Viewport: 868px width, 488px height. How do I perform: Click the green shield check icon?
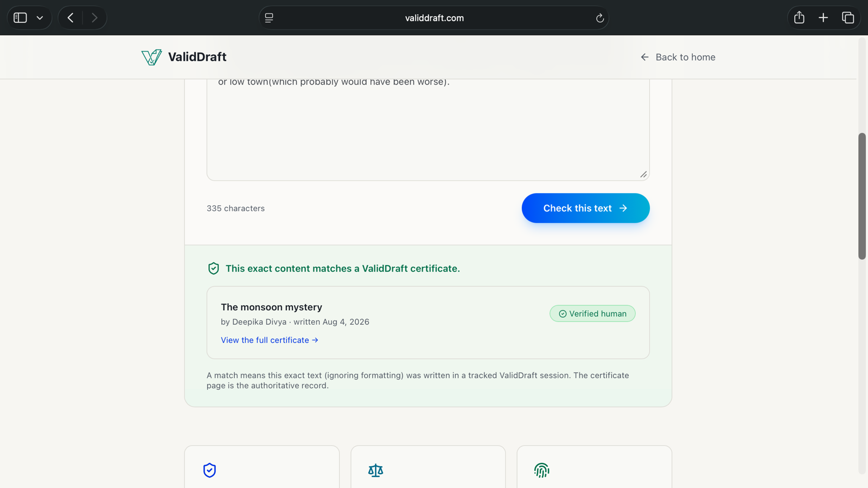coord(214,268)
